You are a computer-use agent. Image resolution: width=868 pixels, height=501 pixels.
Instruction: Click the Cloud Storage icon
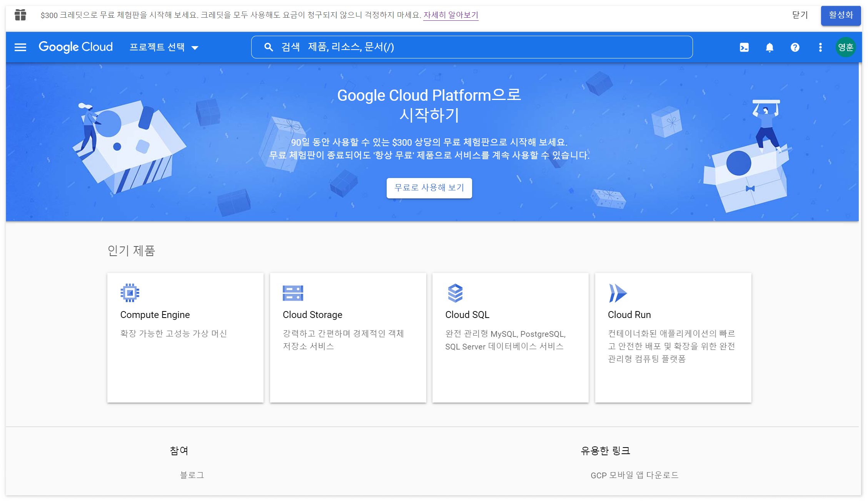point(293,293)
